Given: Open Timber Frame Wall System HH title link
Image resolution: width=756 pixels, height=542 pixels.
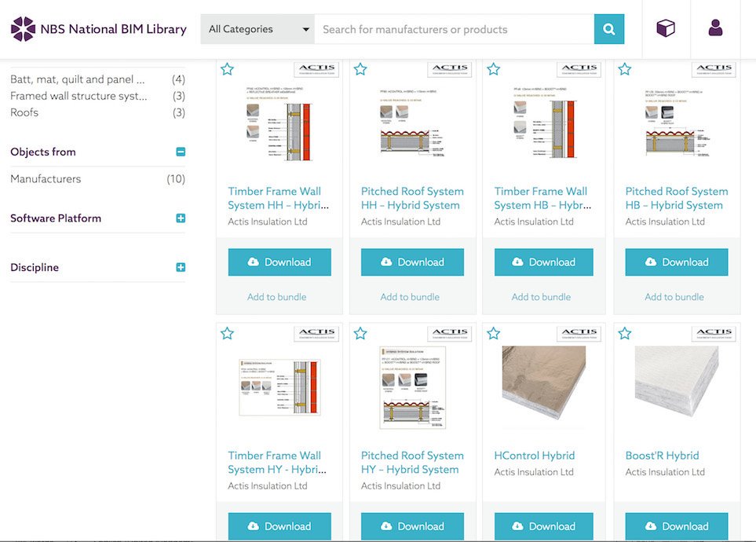Looking at the screenshot, I should coord(278,199).
